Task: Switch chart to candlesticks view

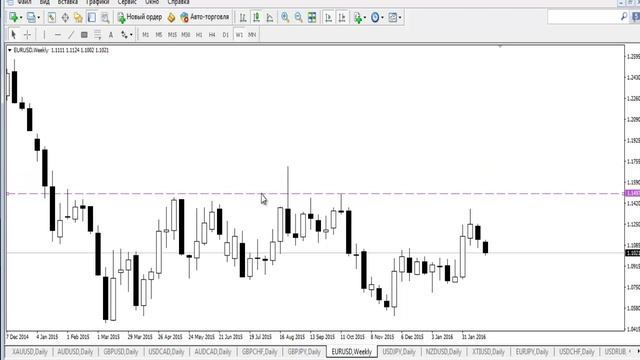Action: coord(256,17)
